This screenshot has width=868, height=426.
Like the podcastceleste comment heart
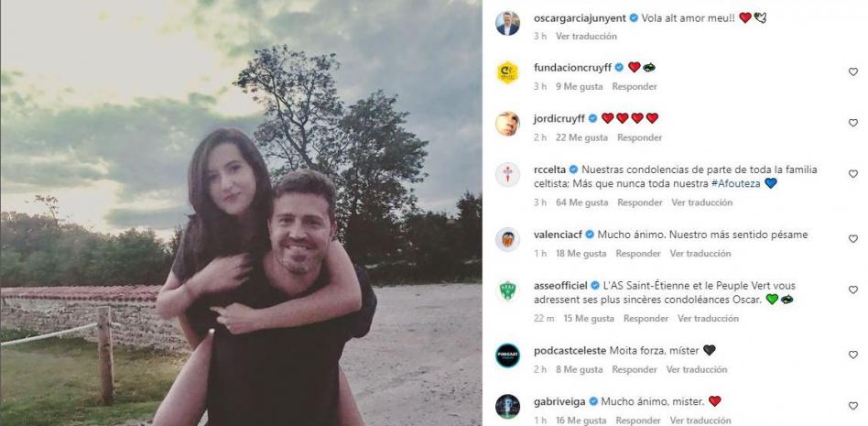(x=853, y=355)
